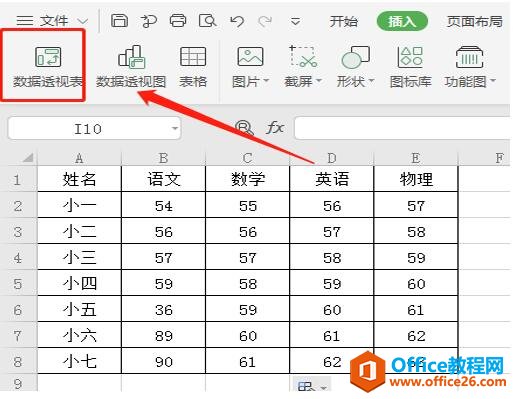This screenshot has height=399, width=513.
Task: Click the Redo arrow icon
Action: point(265,22)
